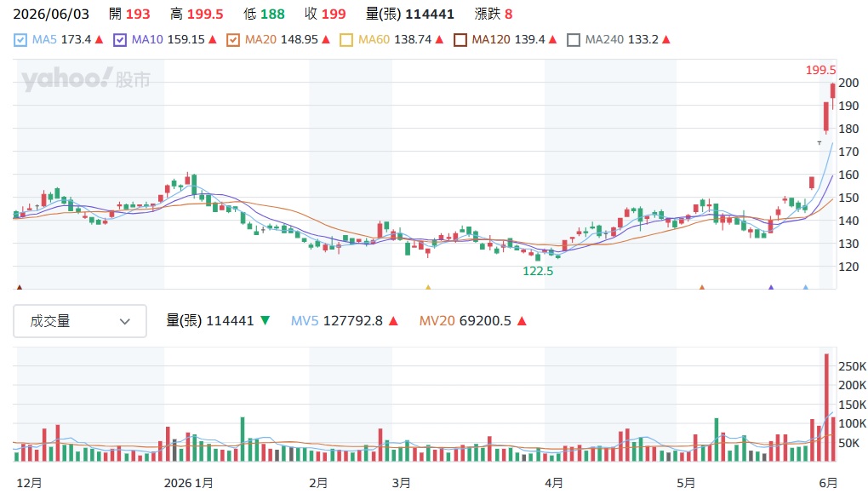The height and width of the screenshot is (494, 868).
Task: Enable the MA240 moving average checkbox
Action: tap(574, 40)
